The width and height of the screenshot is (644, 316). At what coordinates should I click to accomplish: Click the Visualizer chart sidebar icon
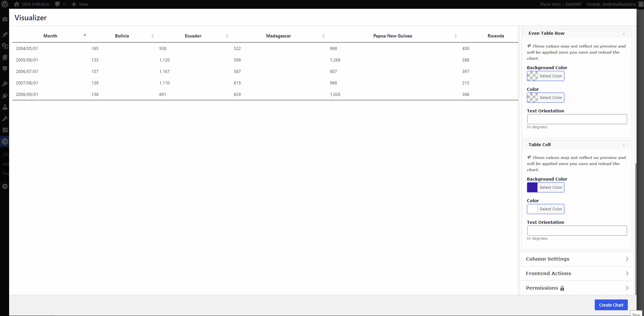pyautogui.click(x=5, y=141)
